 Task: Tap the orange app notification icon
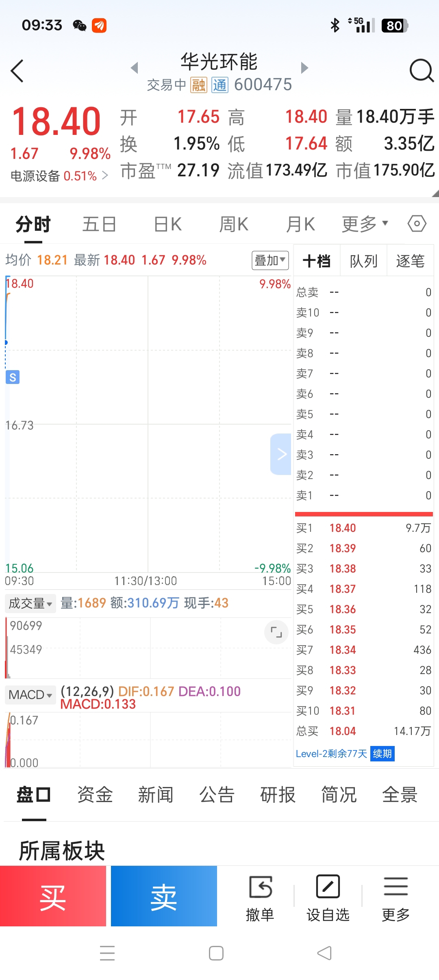[99, 26]
